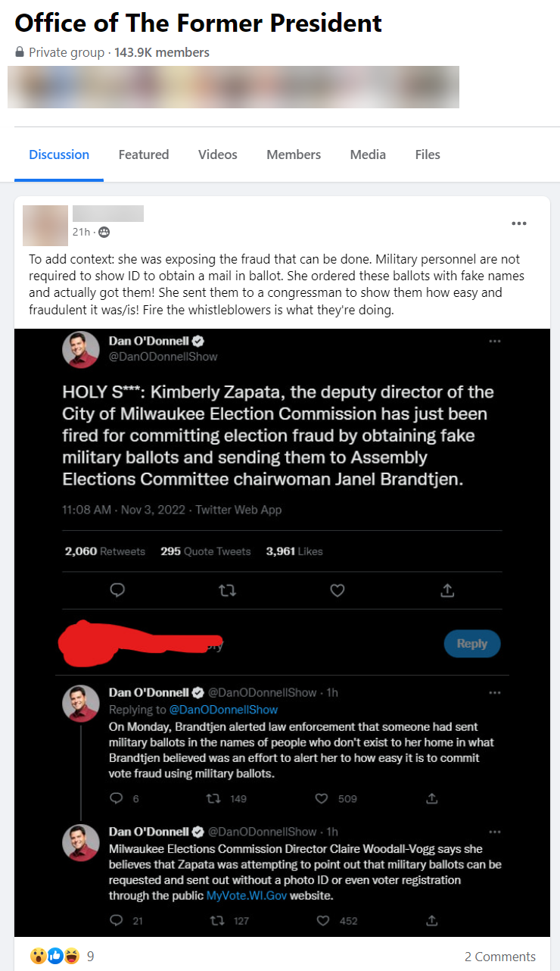The image size is (560, 971).
Task: Click the poster's profile picture
Action: click(x=45, y=225)
